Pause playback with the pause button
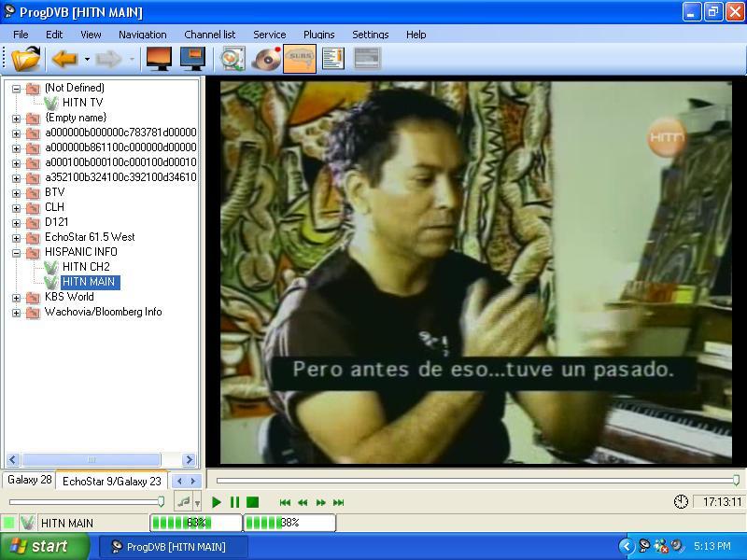 click(234, 502)
